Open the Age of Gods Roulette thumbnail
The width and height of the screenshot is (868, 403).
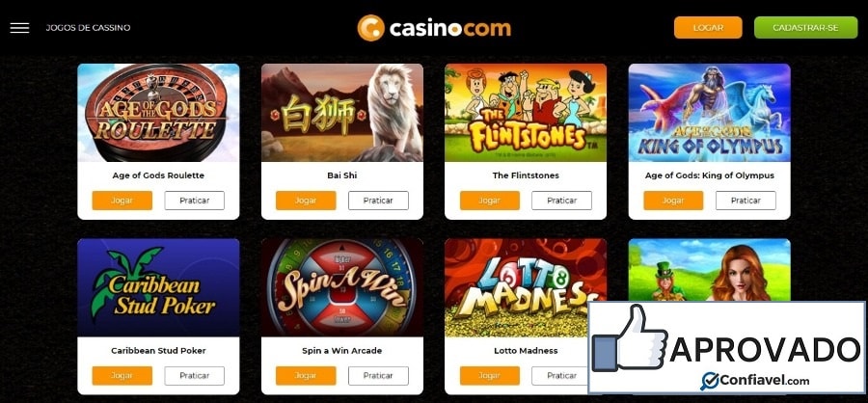coord(158,113)
